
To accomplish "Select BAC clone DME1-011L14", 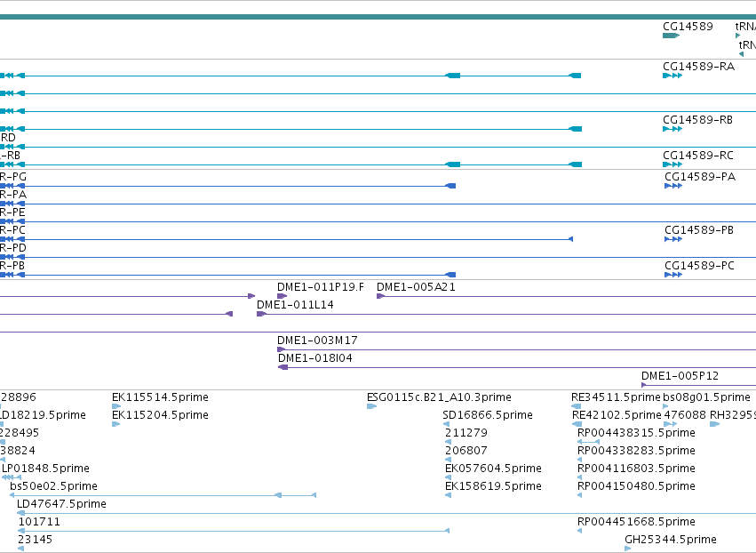I will [295, 305].
